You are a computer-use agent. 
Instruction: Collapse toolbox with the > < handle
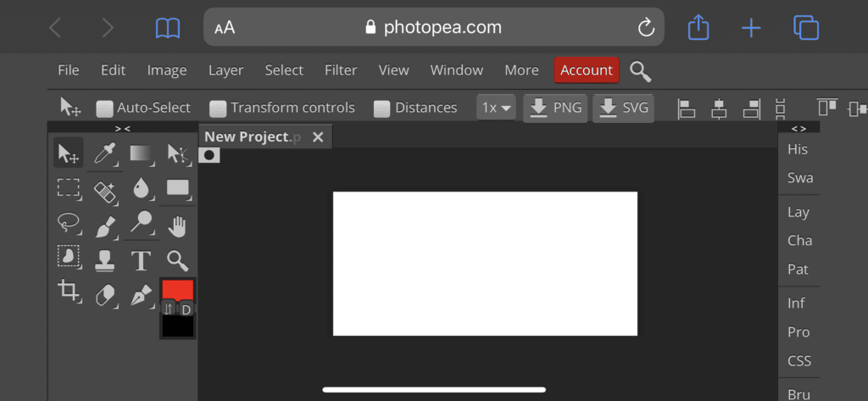click(x=122, y=129)
